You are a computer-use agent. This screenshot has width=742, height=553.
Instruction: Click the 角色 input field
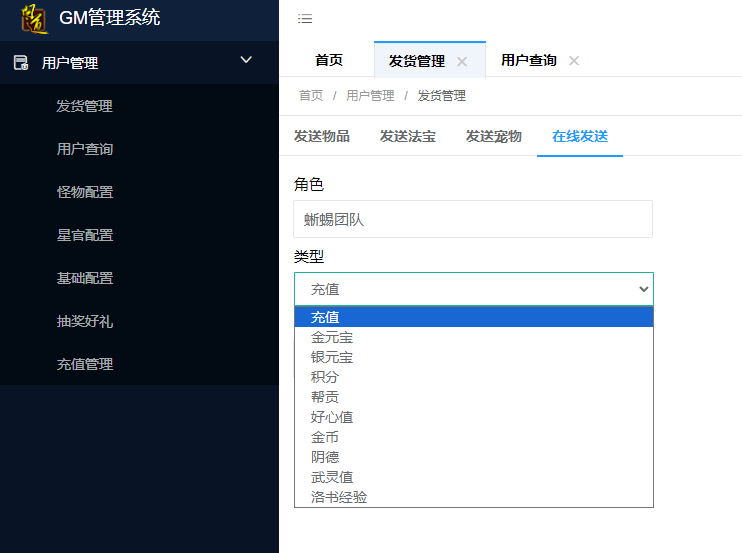(473, 219)
